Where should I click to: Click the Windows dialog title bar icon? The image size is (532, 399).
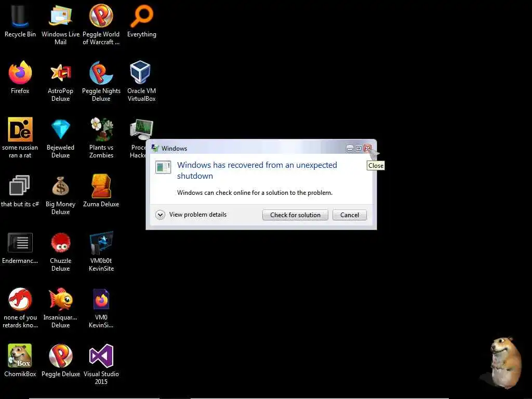coord(155,148)
